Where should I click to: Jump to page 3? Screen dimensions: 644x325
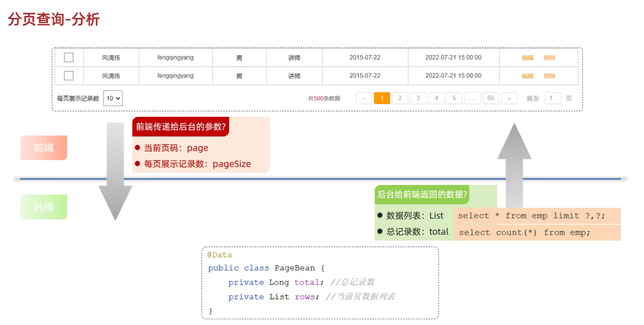[x=418, y=98]
